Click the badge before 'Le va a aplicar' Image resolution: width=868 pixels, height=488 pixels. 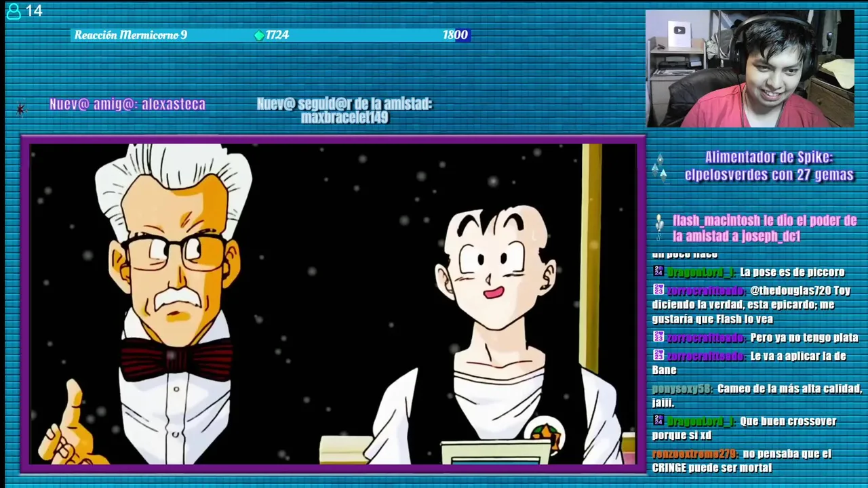pos(658,355)
